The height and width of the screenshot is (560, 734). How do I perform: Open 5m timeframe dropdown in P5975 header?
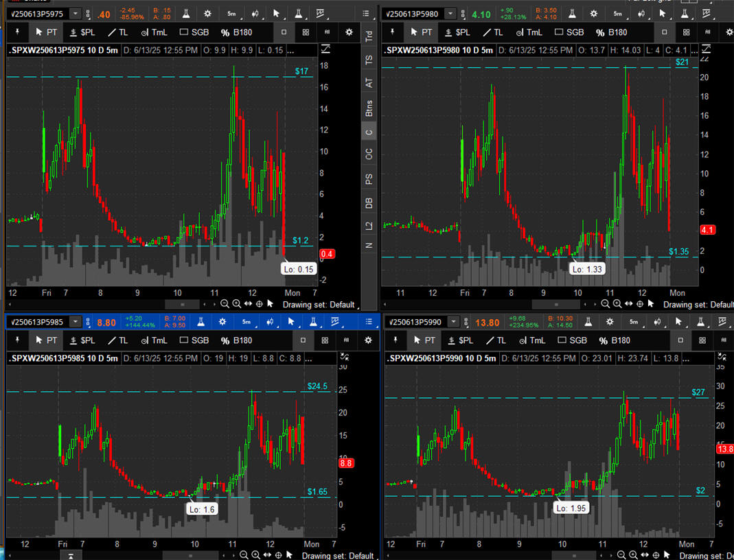click(x=233, y=14)
